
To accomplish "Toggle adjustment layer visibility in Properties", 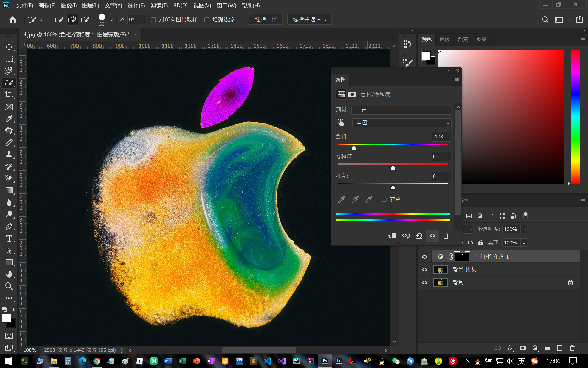I will coord(433,236).
